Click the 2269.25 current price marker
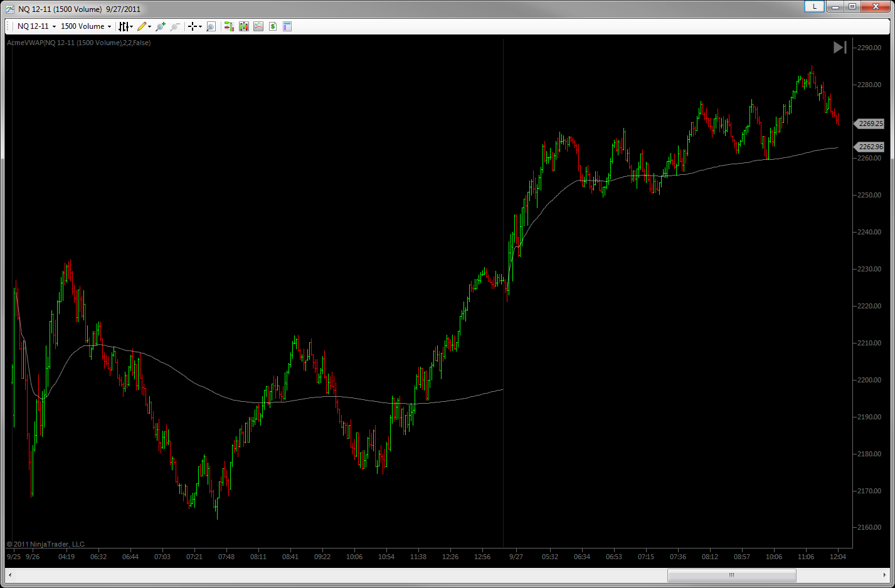 (870, 123)
